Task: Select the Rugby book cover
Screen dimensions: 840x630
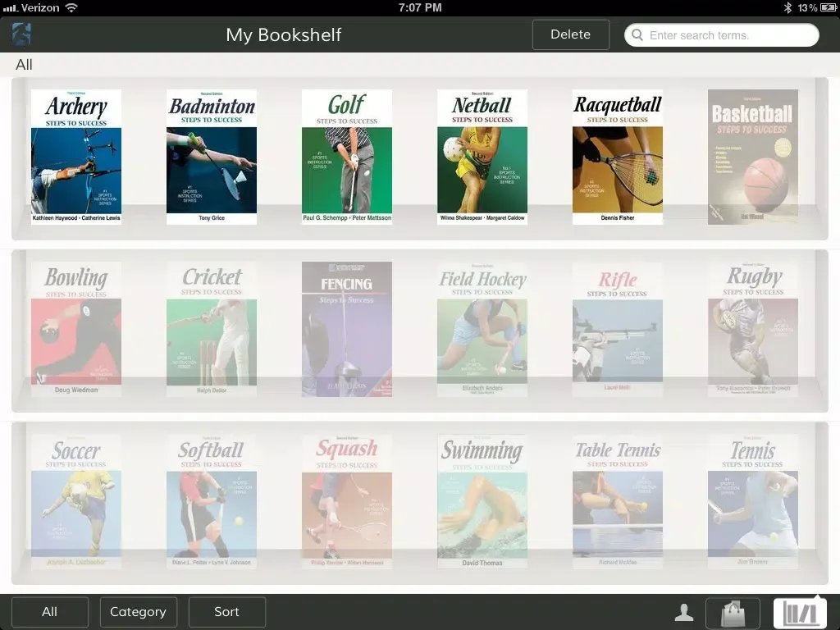Action: click(x=753, y=329)
